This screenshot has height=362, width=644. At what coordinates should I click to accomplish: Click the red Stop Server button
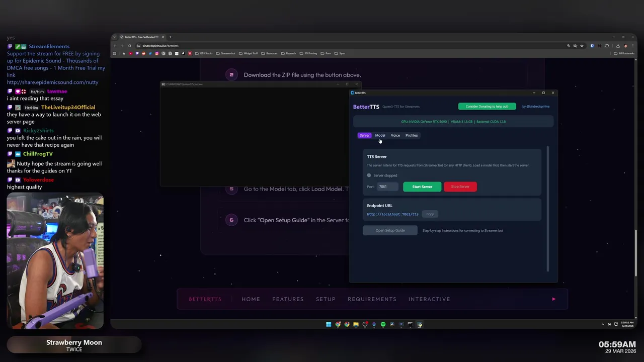pos(460,187)
